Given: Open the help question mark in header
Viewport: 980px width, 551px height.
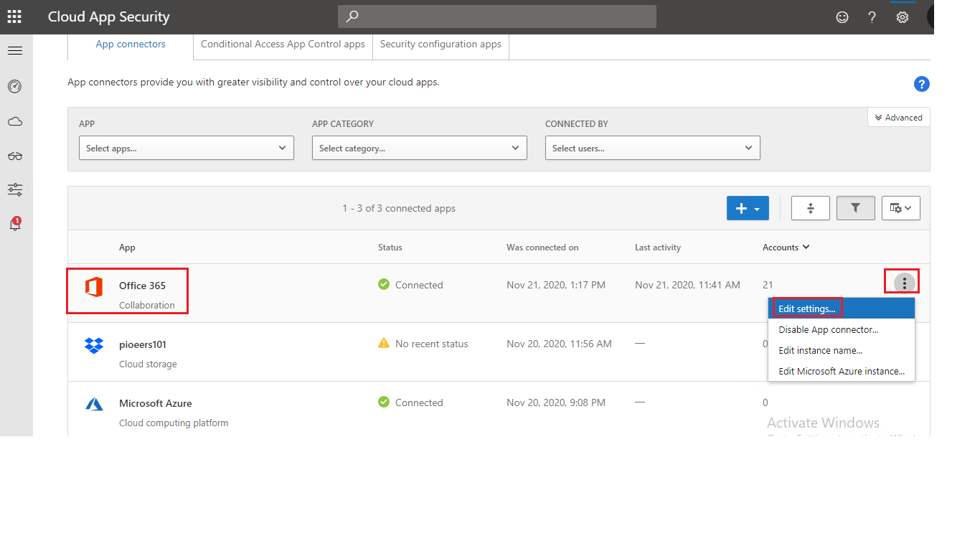Looking at the screenshot, I should 872,17.
